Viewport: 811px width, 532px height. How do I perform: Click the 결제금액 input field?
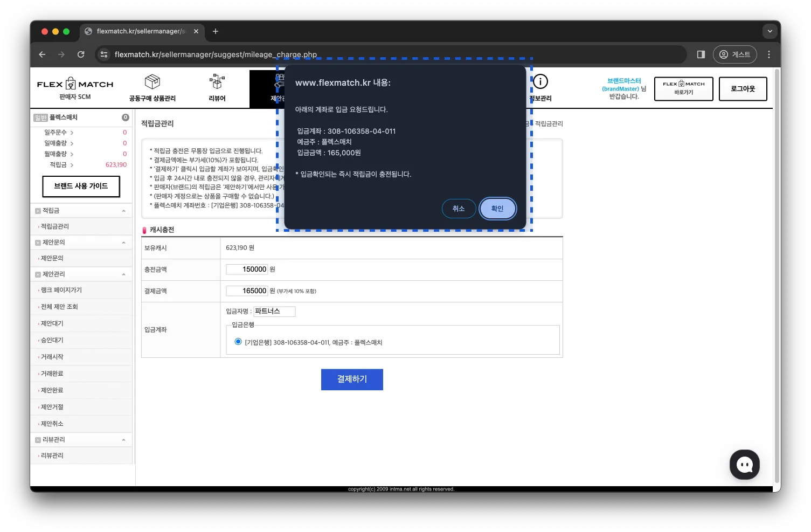pos(247,291)
